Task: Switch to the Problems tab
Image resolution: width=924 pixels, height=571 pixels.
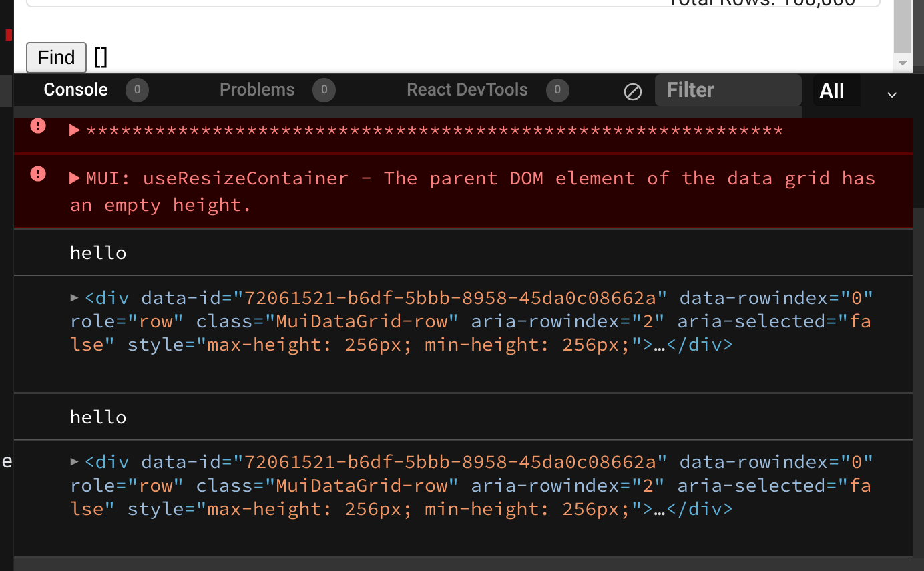Action: pos(257,89)
